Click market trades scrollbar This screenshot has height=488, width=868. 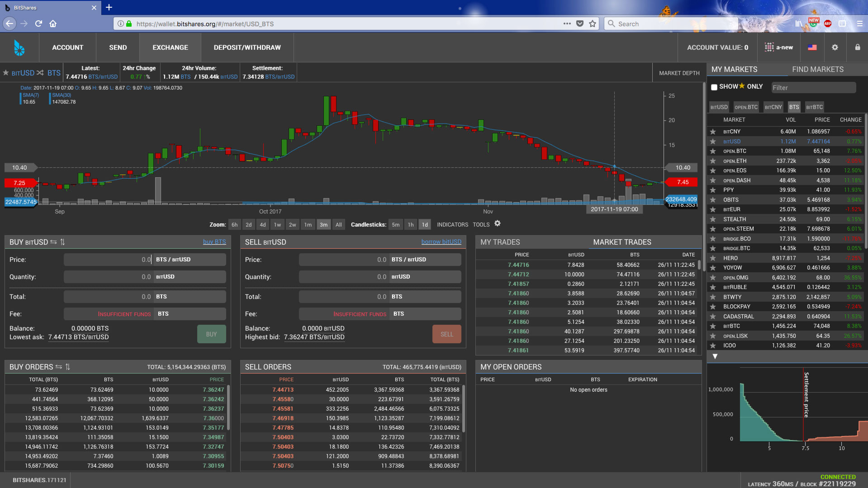pyautogui.click(x=699, y=265)
